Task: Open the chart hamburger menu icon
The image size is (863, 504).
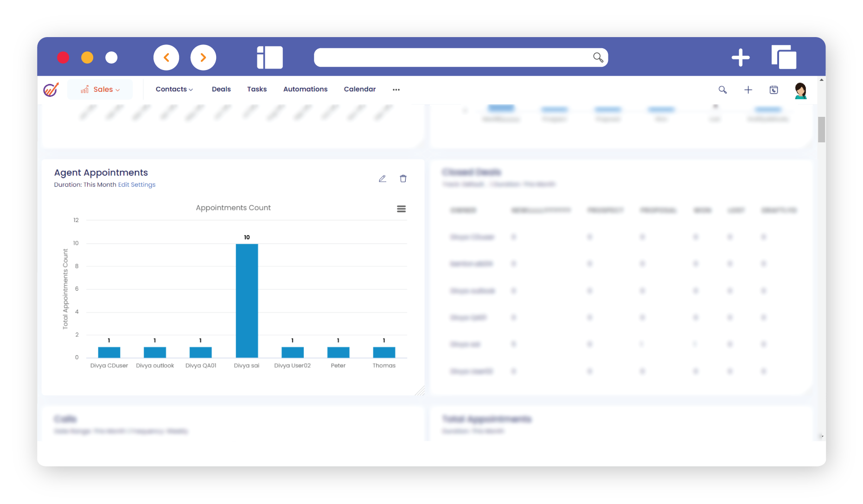Action: coord(401,209)
